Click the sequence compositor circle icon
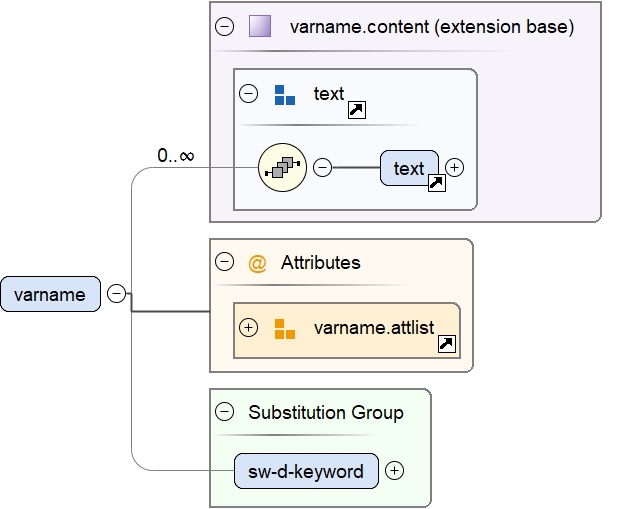This screenshot has height=509, width=630. click(282, 168)
